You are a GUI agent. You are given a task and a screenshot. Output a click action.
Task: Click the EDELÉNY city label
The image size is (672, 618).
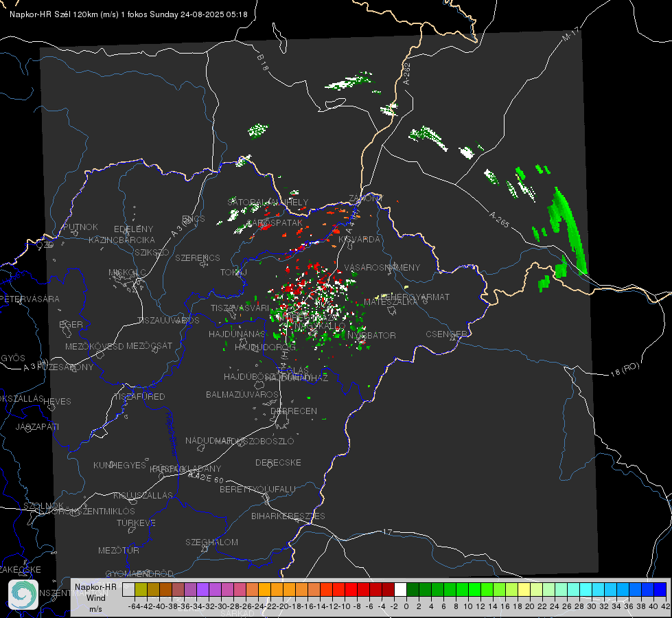tap(133, 229)
